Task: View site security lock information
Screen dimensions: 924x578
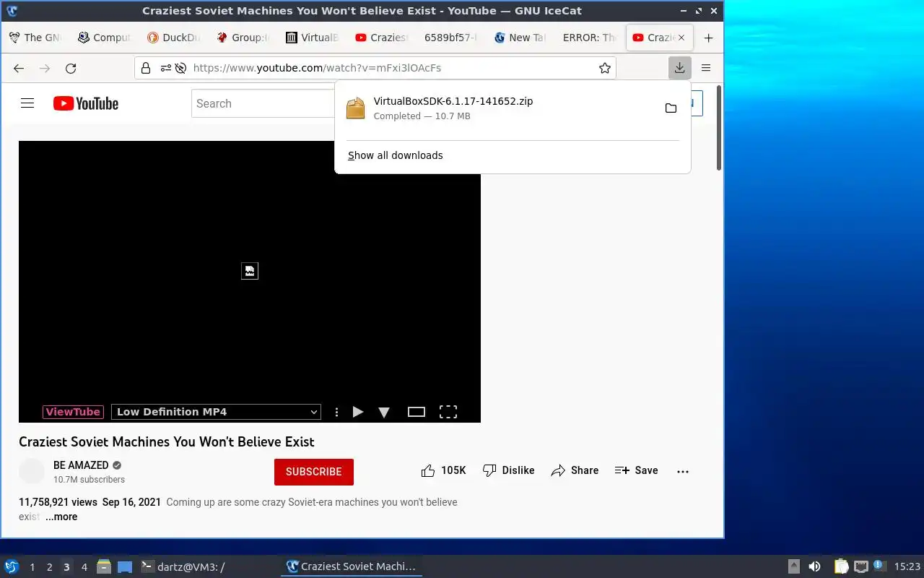Action: pos(146,68)
